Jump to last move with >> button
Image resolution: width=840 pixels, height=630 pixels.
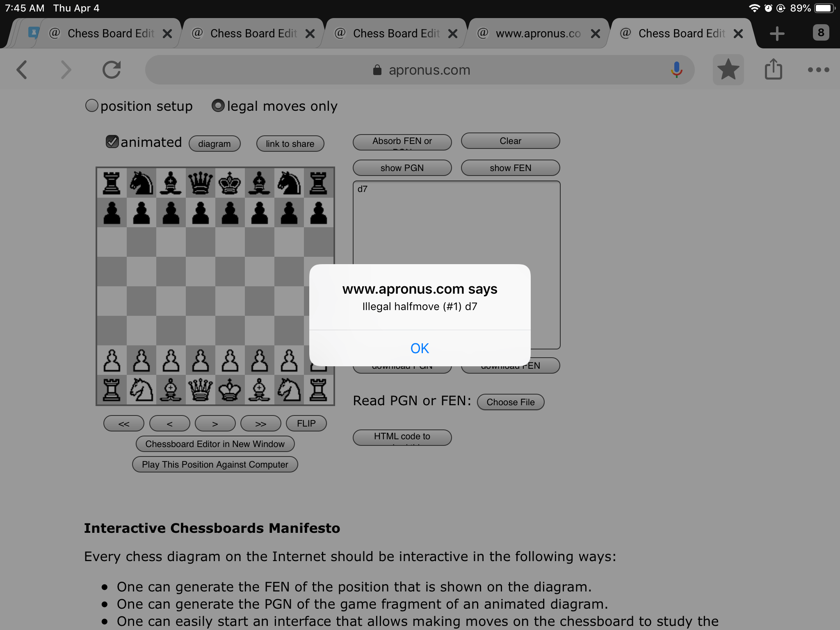260,423
